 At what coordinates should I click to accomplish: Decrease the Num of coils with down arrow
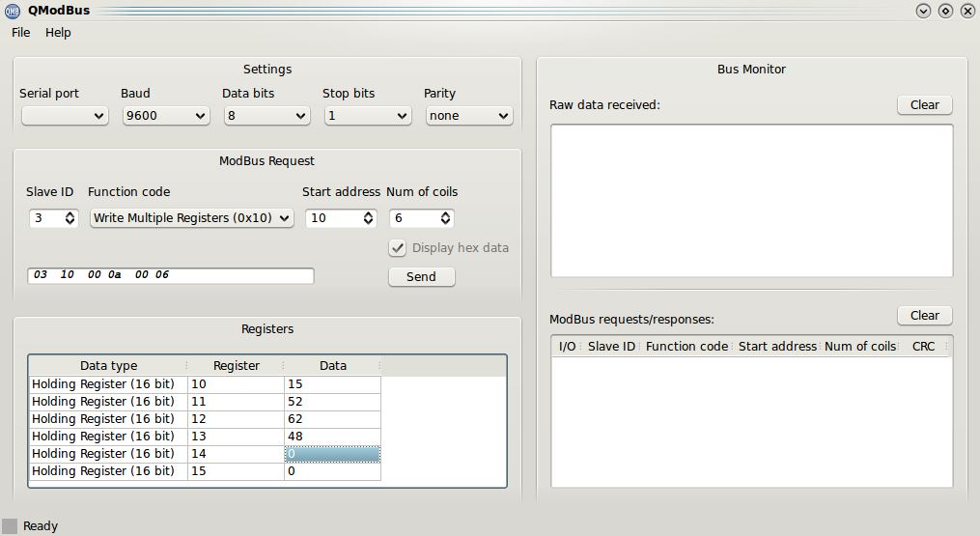coord(446,222)
